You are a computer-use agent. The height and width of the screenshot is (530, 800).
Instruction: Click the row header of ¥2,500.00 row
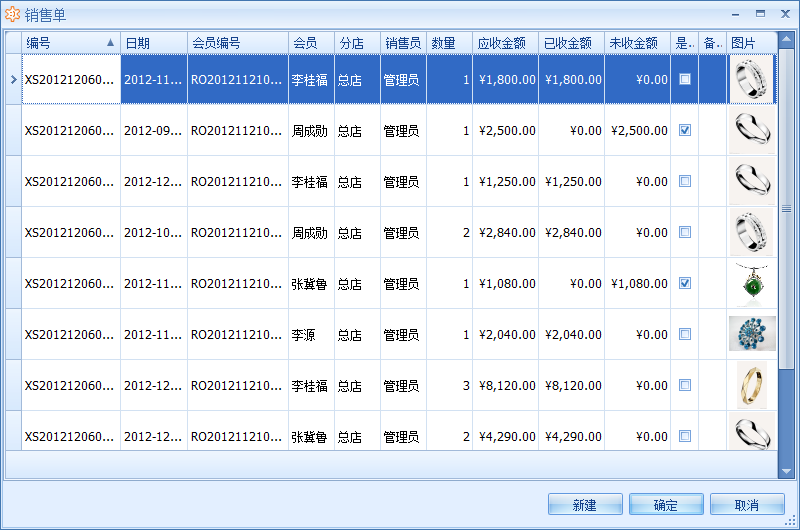[13, 130]
